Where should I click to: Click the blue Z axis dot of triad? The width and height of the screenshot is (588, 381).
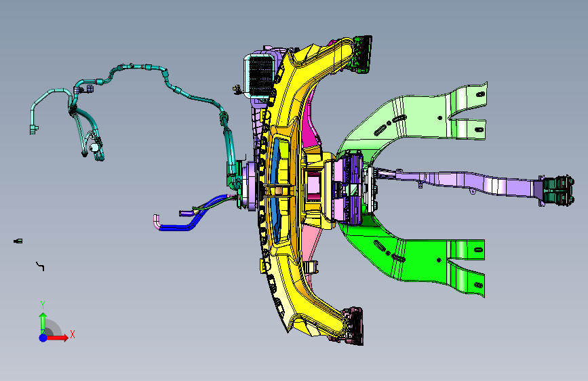click(43, 338)
